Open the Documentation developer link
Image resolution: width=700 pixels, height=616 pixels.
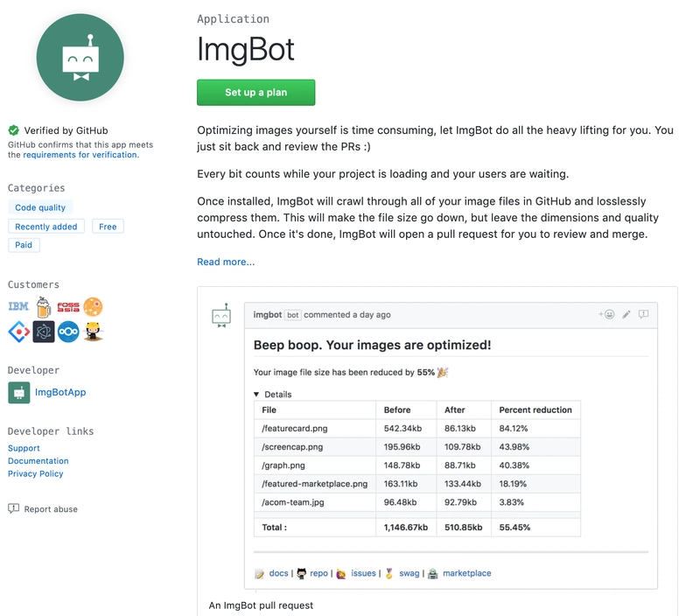pyautogui.click(x=38, y=460)
